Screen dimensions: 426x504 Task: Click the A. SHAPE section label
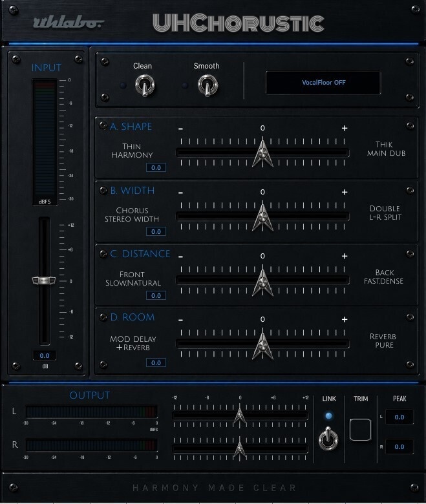(131, 127)
